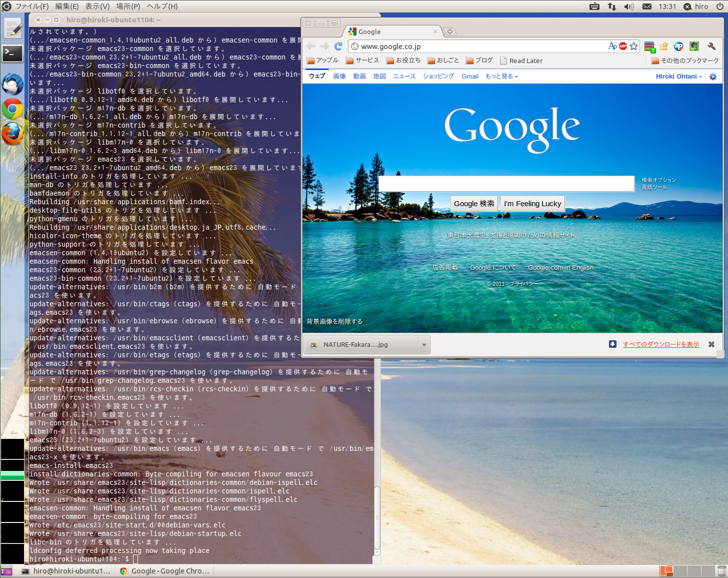Open the sound volume indicator
Screen dimensions: 728x578
(x=629, y=7)
